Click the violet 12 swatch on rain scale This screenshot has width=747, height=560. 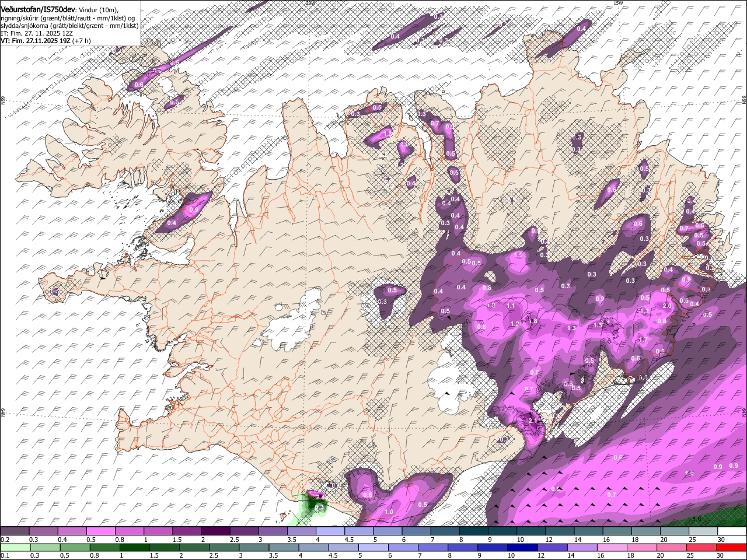click(552, 547)
